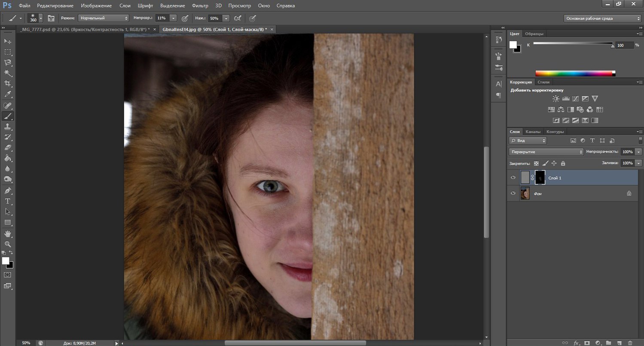
Task: Select the Hand tool
Action: [8, 234]
